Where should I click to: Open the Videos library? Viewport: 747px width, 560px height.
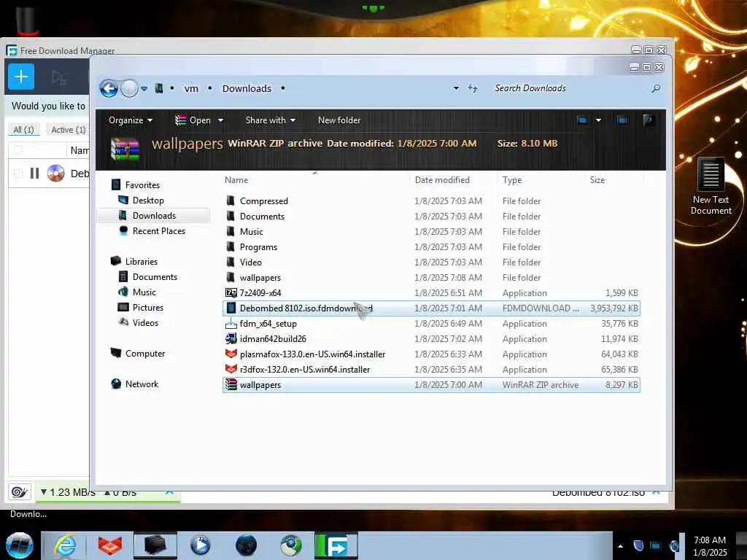[x=145, y=322]
